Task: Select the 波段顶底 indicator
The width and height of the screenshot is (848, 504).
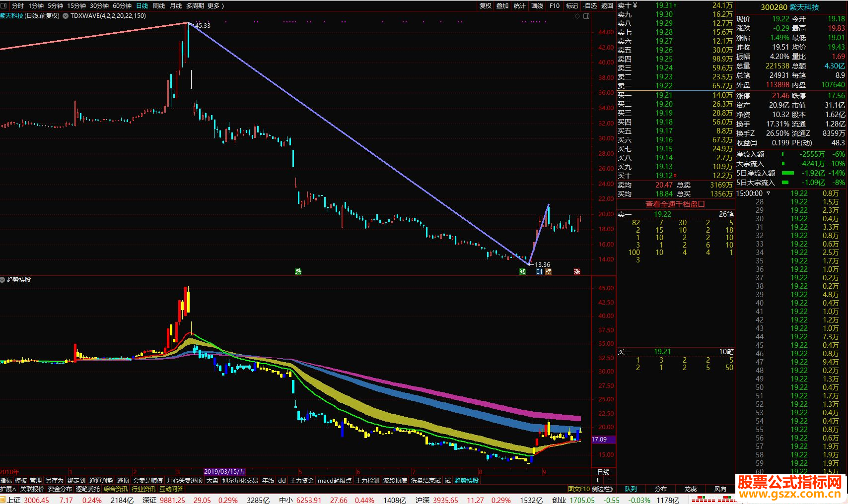Action: point(395,480)
